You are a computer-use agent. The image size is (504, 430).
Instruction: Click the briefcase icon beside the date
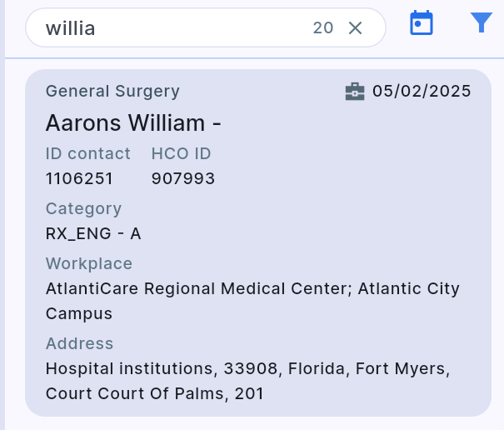click(355, 92)
